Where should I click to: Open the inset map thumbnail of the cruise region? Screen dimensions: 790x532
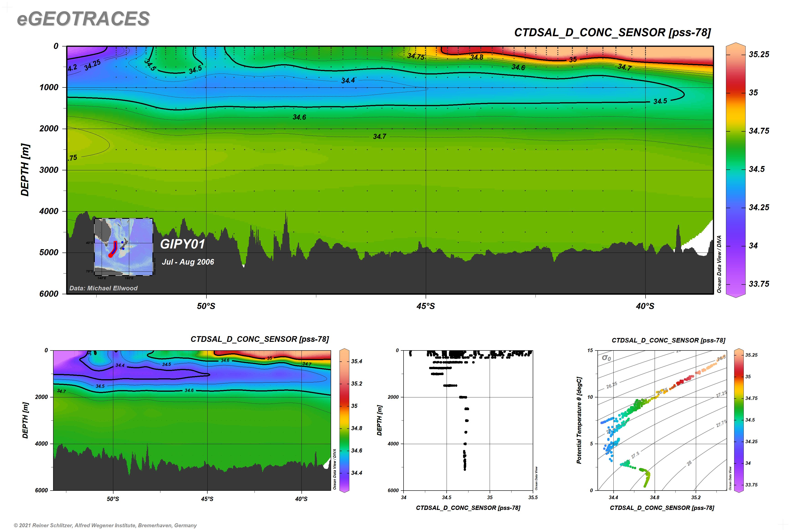124,247
